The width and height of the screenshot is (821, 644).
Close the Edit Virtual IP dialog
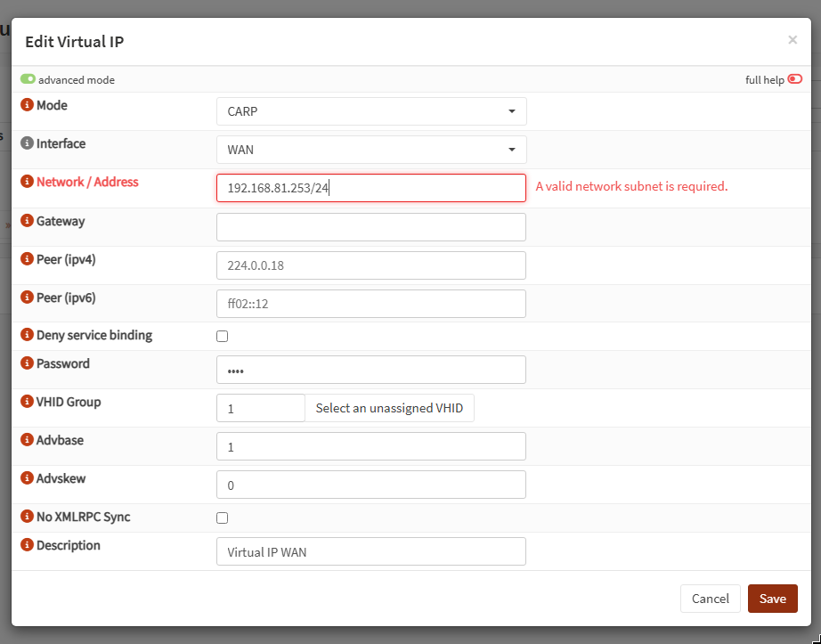click(793, 40)
